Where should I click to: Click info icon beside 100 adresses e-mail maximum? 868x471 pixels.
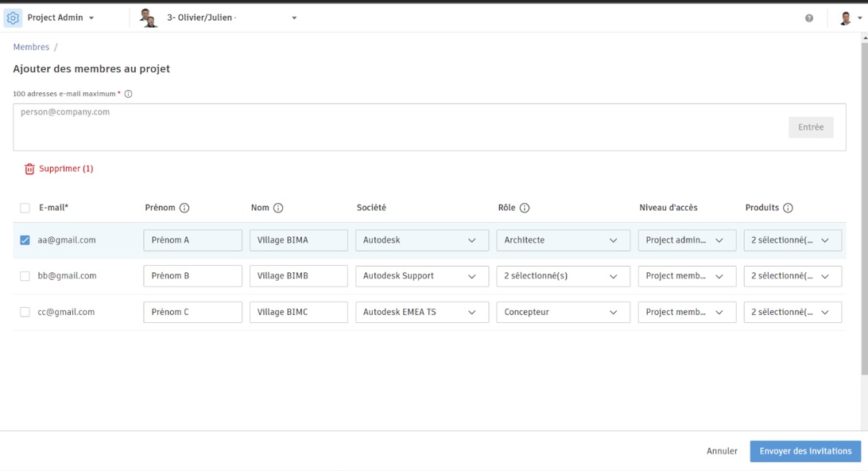(129, 93)
